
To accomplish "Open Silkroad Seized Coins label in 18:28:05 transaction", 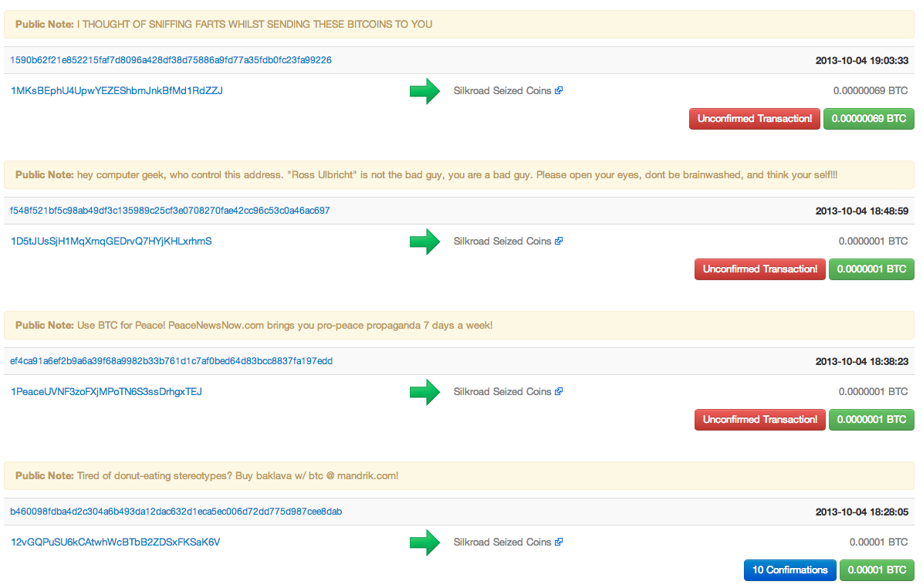I will (502, 542).
